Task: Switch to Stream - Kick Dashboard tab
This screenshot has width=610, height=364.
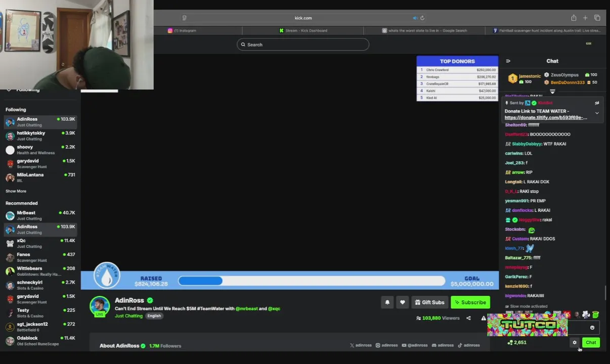Action: point(303,30)
